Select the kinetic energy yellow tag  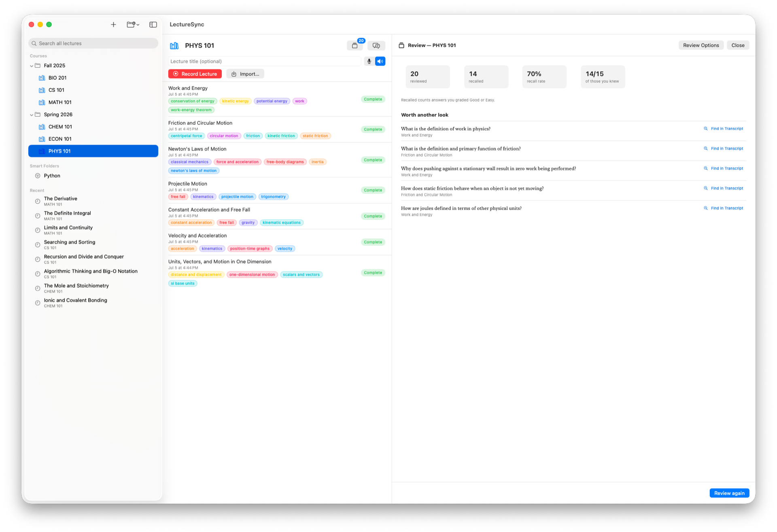(236, 101)
